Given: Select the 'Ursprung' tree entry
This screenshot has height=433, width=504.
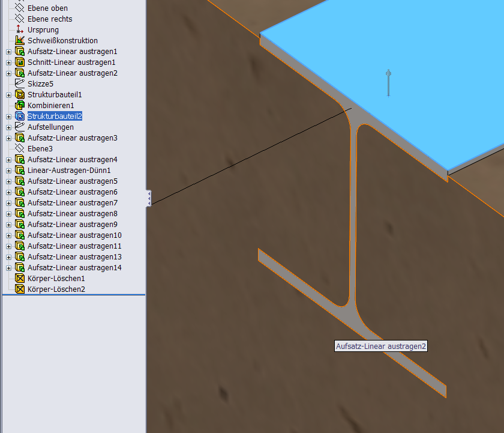Looking at the screenshot, I should pyautogui.click(x=43, y=30).
